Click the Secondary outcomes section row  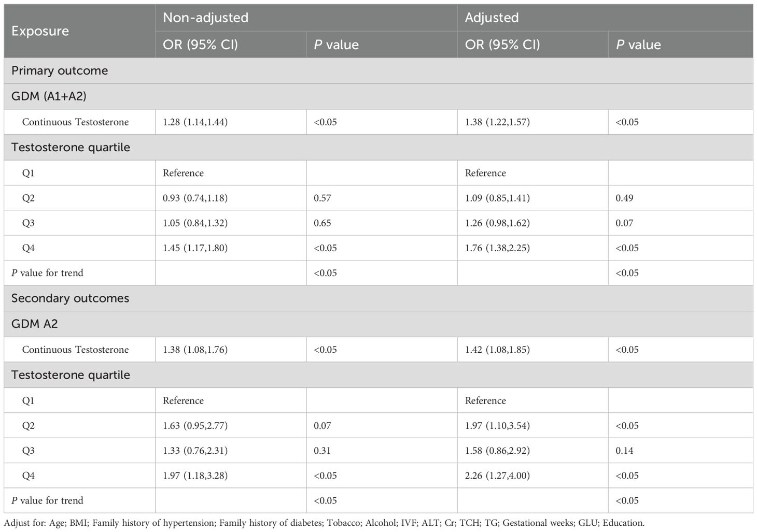point(378,298)
